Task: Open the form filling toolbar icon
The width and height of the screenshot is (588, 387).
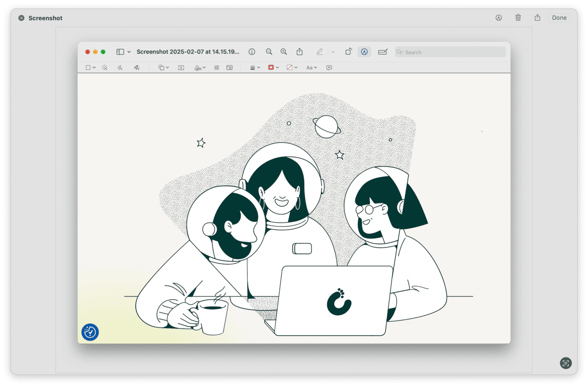Action: coord(383,52)
